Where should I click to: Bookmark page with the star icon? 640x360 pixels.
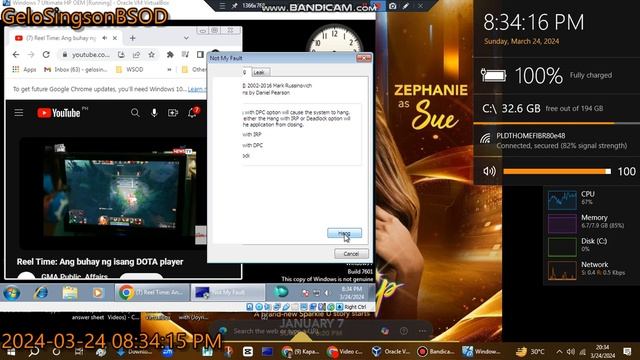[x=151, y=55]
